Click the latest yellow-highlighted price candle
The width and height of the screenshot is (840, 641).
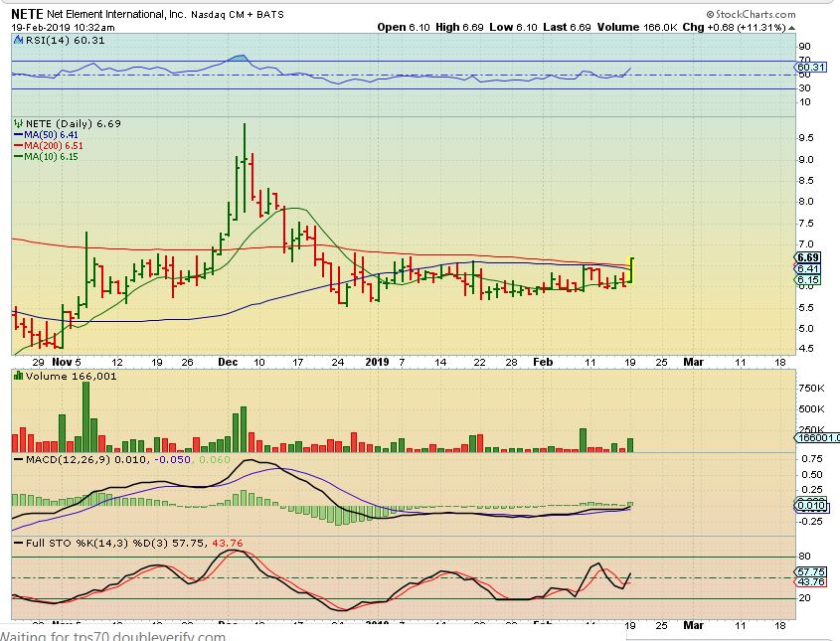coord(631,269)
